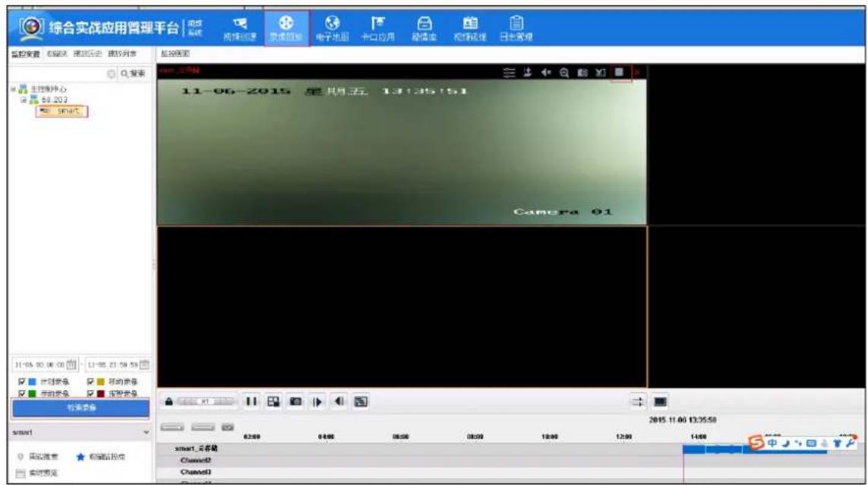Open the recording playback module with film-reel icon
The width and height of the screenshot is (868, 485).
coord(286,29)
